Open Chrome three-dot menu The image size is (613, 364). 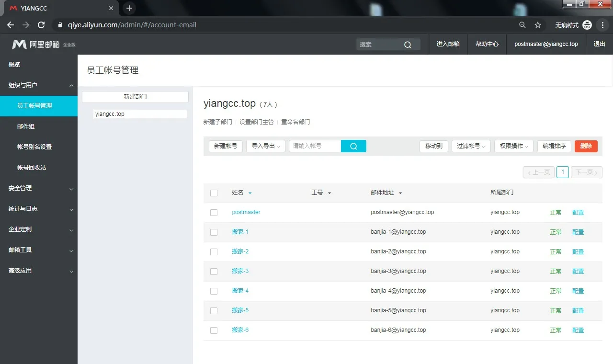click(602, 25)
